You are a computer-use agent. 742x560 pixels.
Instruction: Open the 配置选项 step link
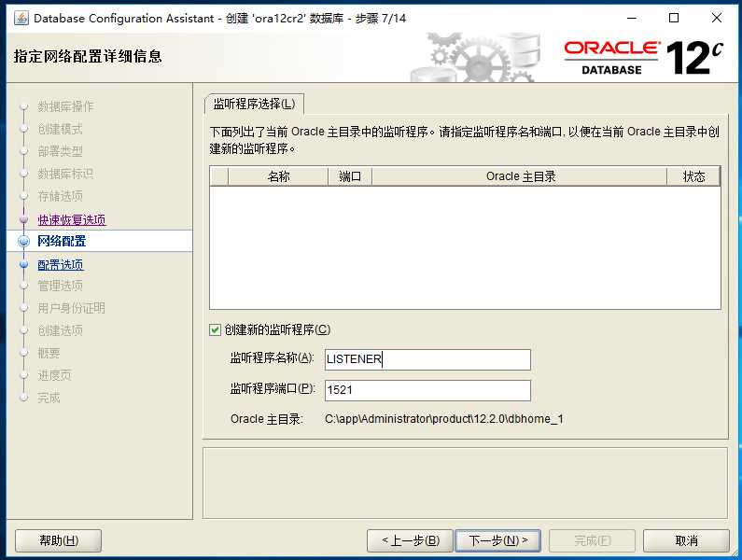[60, 265]
